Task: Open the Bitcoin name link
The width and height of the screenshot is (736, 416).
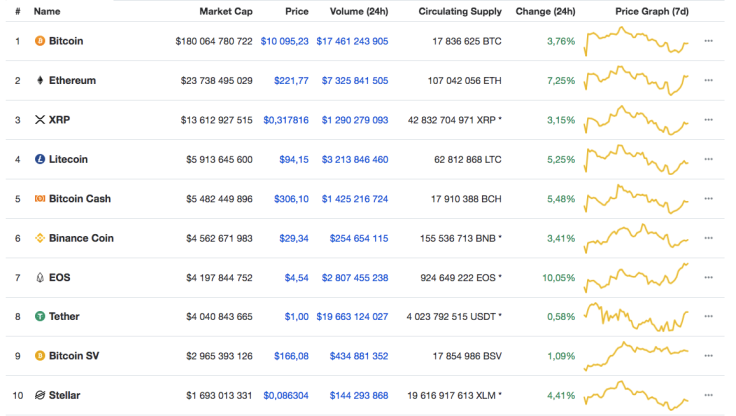Action: click(x=66, y=41)
